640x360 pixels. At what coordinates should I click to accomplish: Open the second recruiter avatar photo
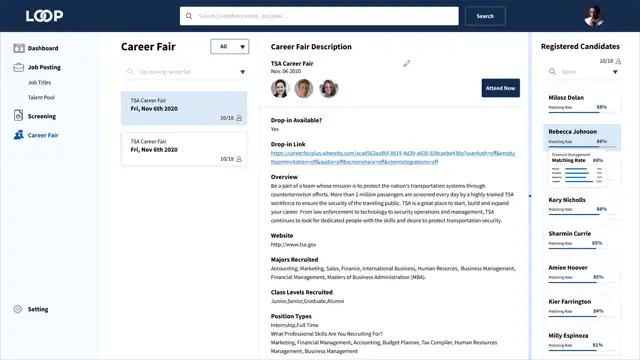304,88
